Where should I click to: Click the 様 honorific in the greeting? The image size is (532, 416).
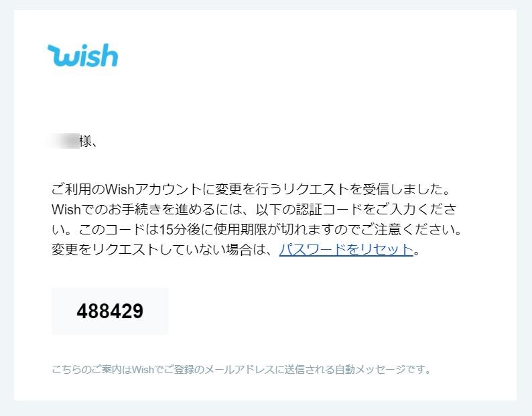click(85, 141)
